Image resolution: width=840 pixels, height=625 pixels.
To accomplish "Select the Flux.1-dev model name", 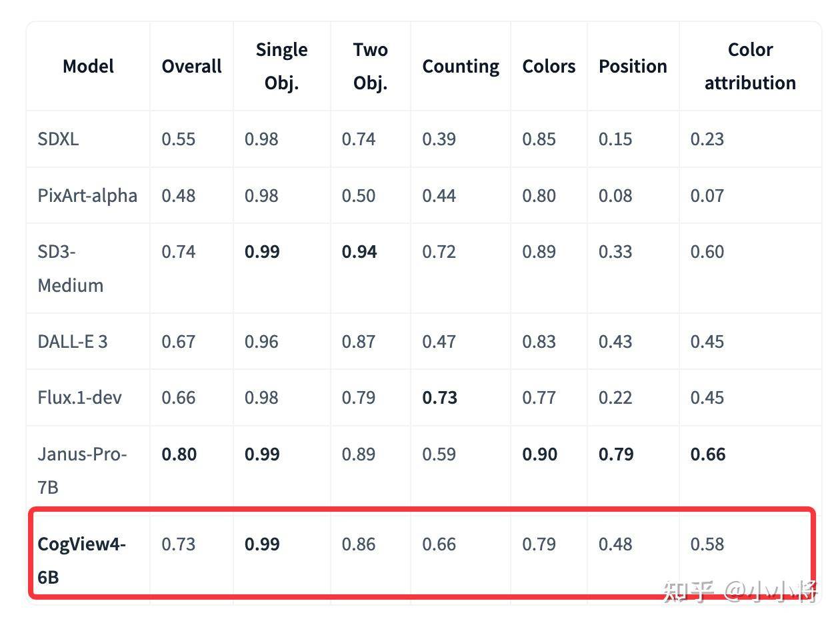I will pyautogui.click(x=79, y=397).
